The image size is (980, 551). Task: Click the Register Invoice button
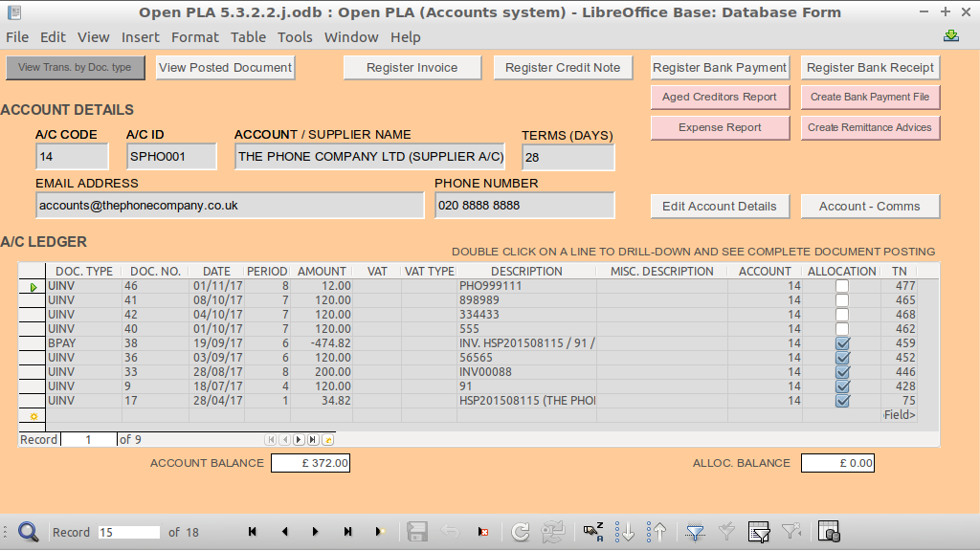412,68
